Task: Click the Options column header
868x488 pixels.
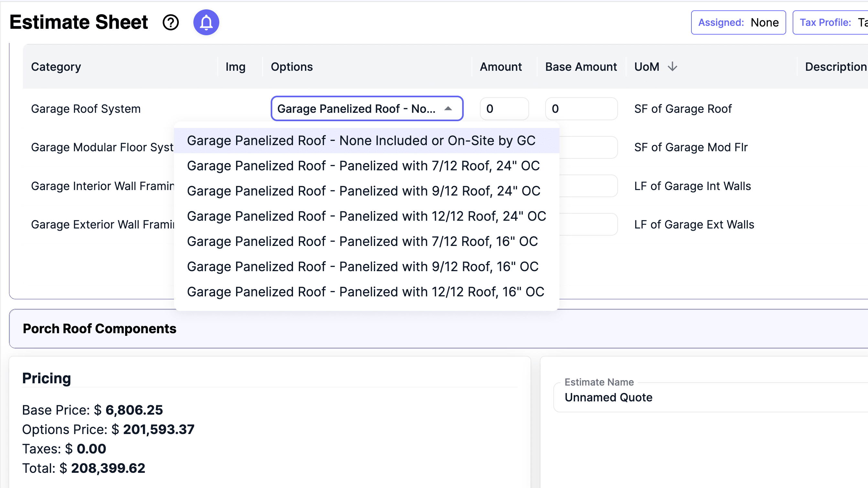Action: point(291,67)
